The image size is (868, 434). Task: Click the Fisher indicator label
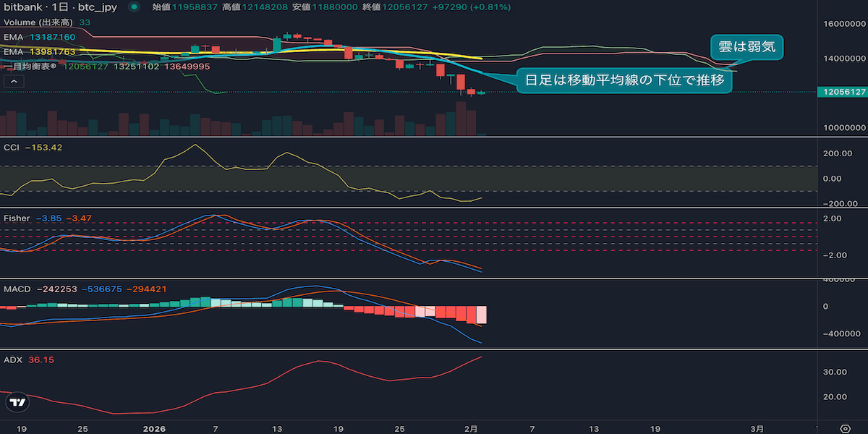[x=17, y=218]
